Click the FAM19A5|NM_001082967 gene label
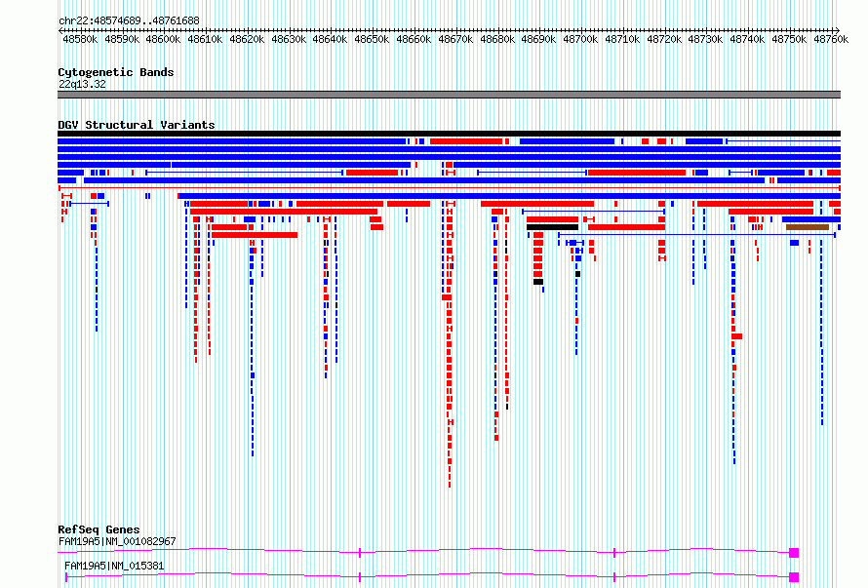 (x=117, y=541)
